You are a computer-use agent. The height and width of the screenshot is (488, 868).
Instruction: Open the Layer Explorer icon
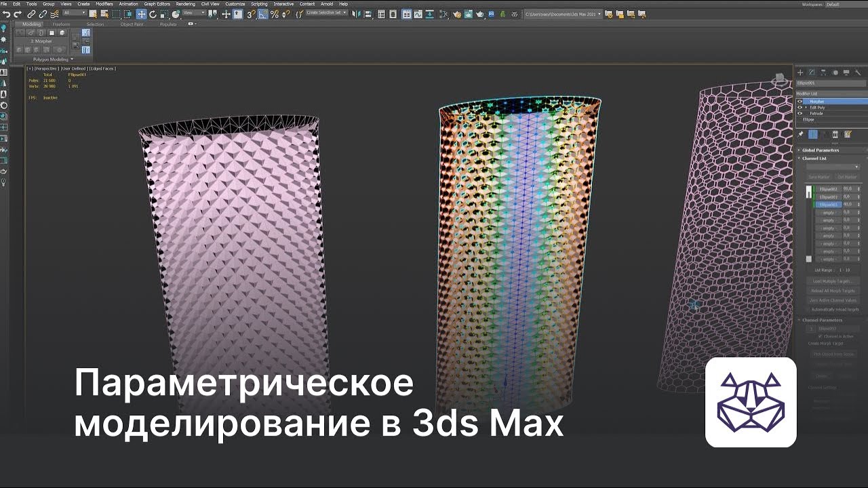(x=393, y=14)
